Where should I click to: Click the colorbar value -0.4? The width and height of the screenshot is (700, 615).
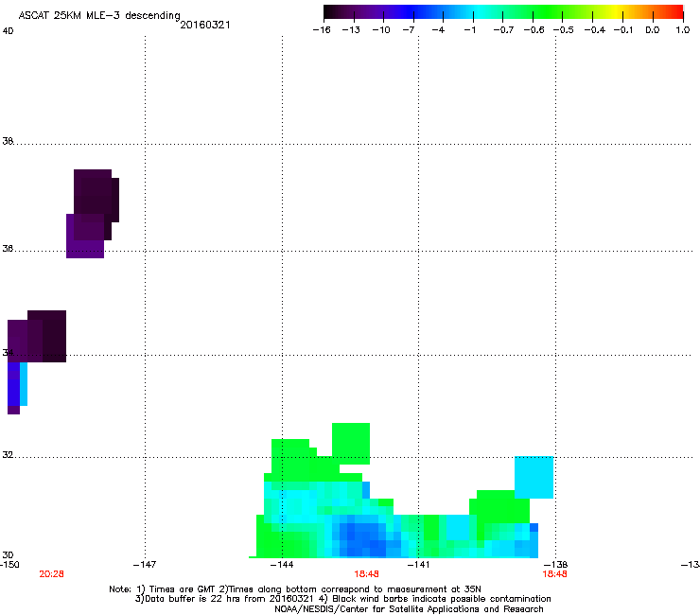point(595,30)
